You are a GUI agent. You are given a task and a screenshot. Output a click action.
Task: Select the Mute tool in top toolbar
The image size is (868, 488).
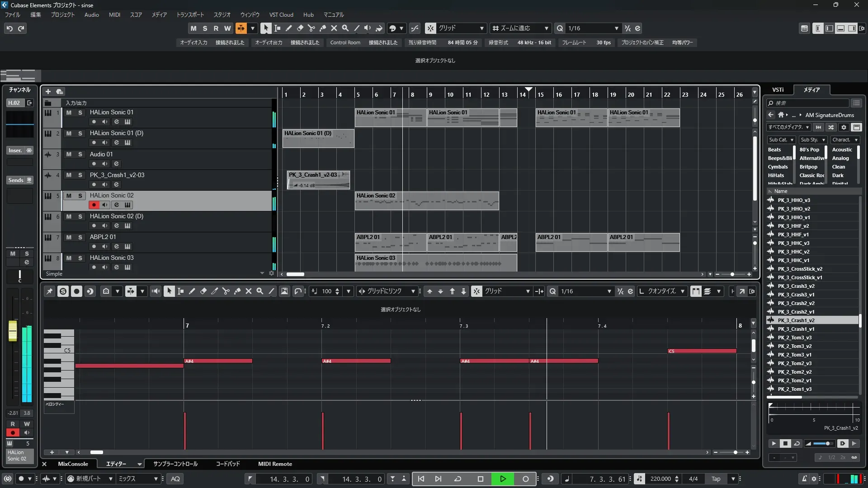[334, 28]
